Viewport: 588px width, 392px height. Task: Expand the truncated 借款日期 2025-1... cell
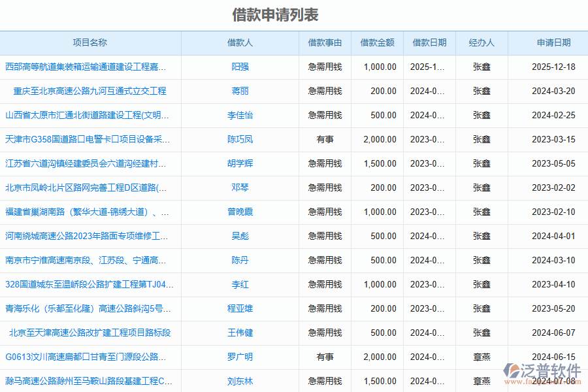click(x=428, y=67)
